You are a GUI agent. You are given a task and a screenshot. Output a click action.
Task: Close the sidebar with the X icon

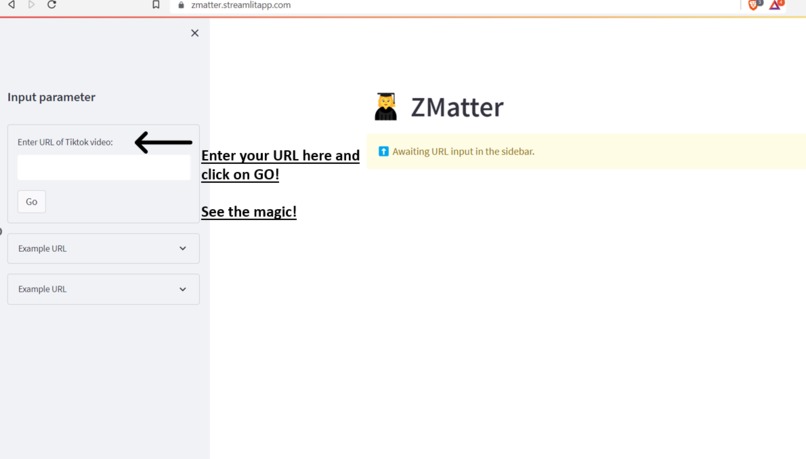(195, 33)
